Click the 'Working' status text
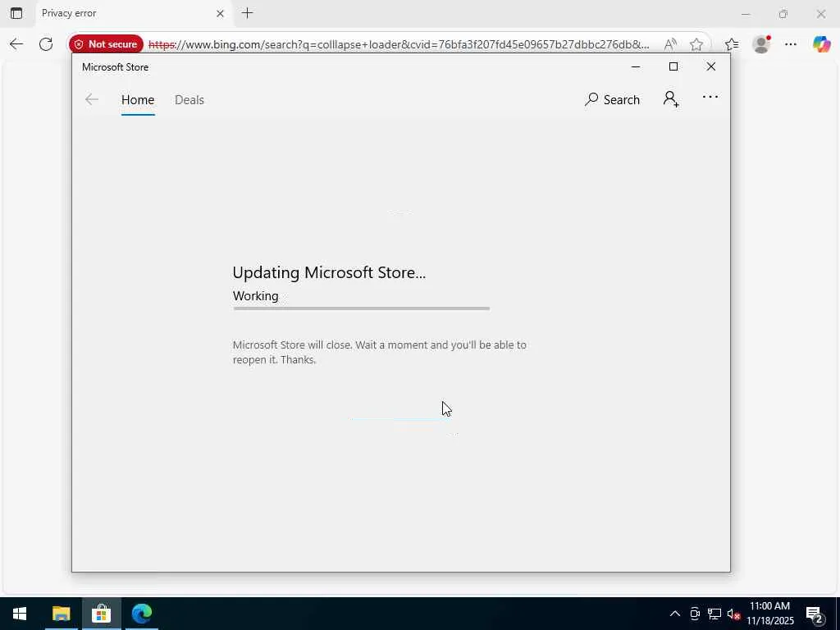The image size is (840, 630). (256, 296)
